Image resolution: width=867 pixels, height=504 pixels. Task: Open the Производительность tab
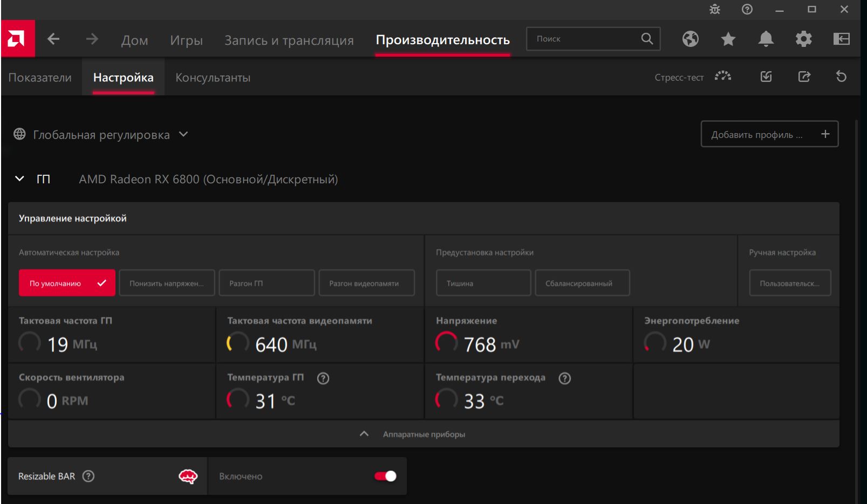click(x=443, y=40)
